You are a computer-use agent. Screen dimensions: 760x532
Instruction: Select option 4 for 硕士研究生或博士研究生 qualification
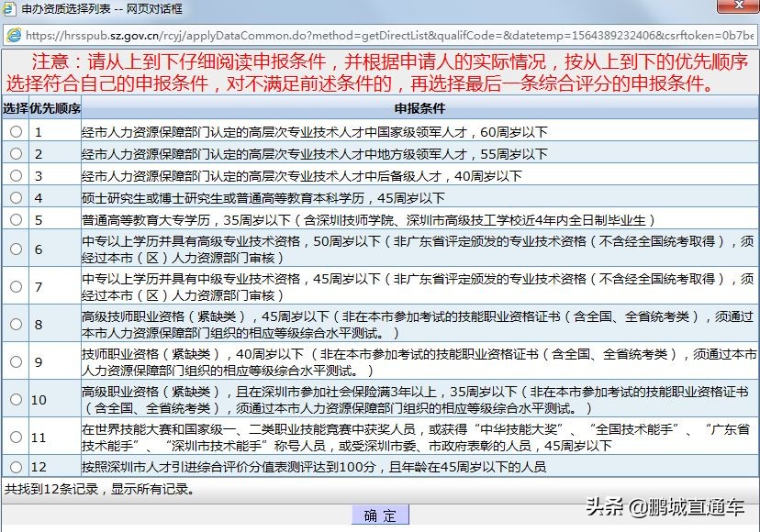click(16, 196)
